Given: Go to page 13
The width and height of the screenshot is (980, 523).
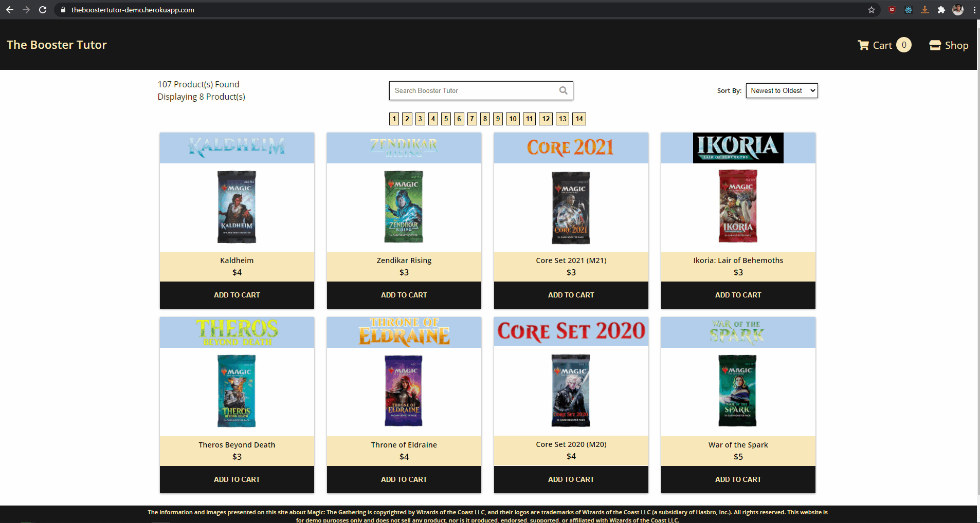Looking at the screenshot, I should [563, 119].
